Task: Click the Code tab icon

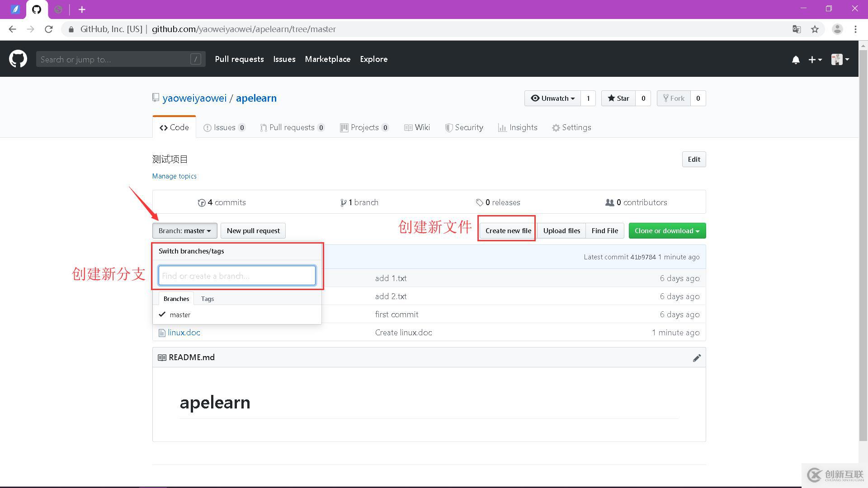Action: pos(163,127)
